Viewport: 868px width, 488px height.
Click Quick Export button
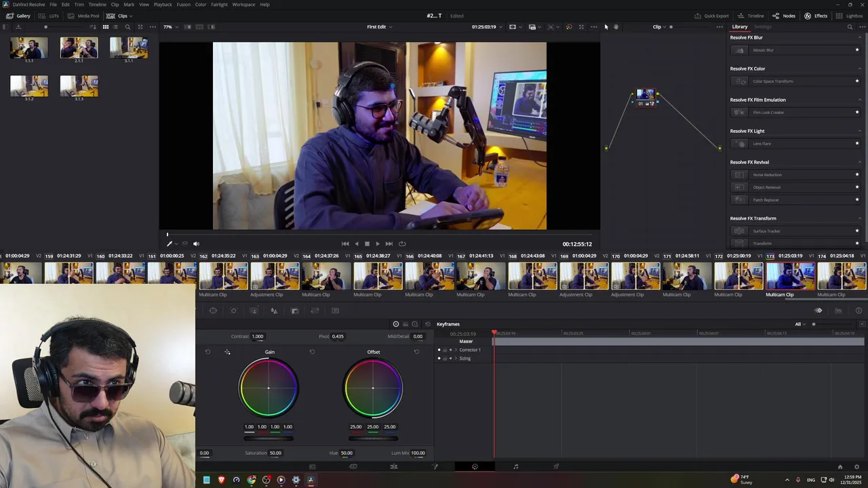[x=711, y=16]
